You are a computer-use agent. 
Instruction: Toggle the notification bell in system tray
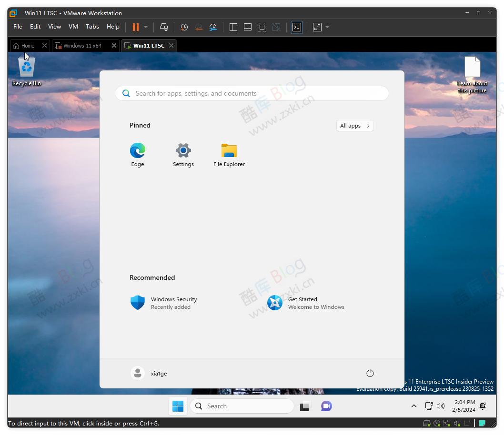coord(482,406)
